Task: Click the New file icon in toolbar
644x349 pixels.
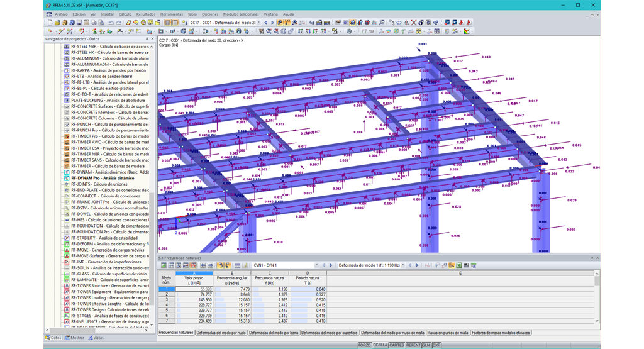Action: click(x=50, y=23)
